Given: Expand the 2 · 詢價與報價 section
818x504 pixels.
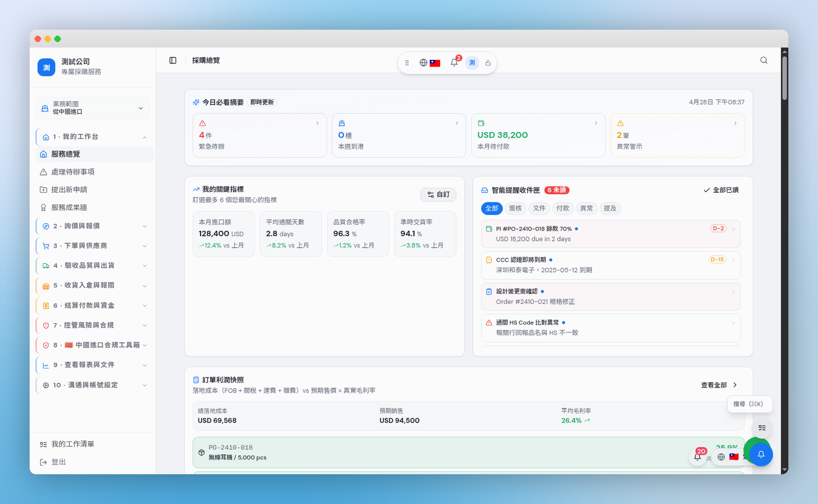Looking at the screenshot, I should pyautogui.click(x=93, y=226).
